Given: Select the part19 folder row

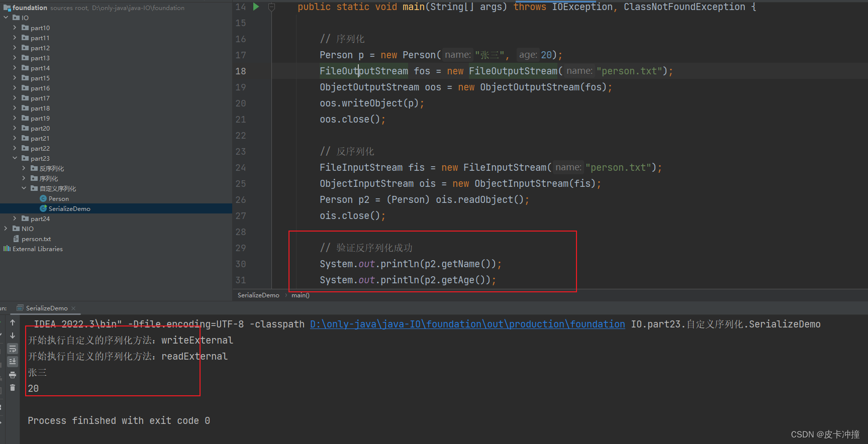Looking at the screenshot, I should coord(116,118).
